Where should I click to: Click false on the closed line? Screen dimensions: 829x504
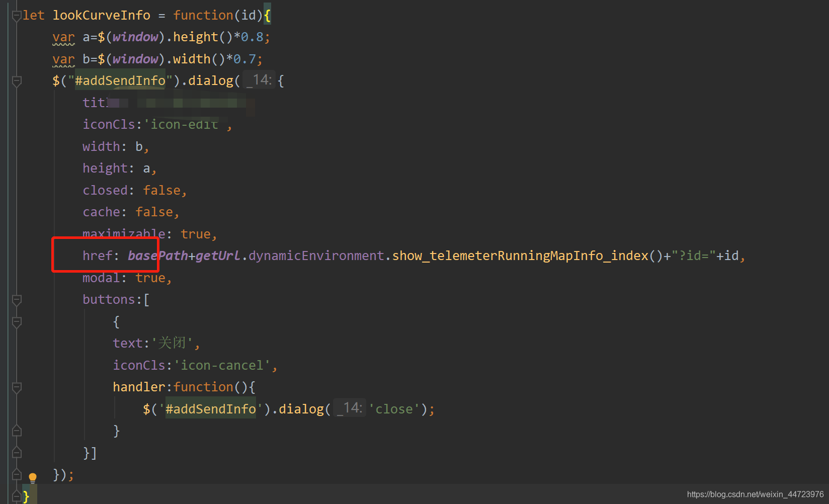click(162, 190)
